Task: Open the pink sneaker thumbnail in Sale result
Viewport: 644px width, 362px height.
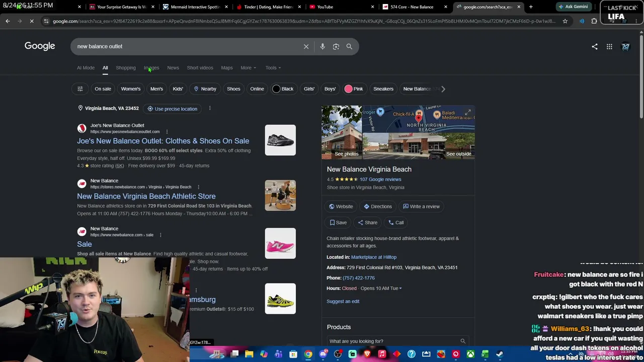Action: pyautogui.click(x=280, y=244)
